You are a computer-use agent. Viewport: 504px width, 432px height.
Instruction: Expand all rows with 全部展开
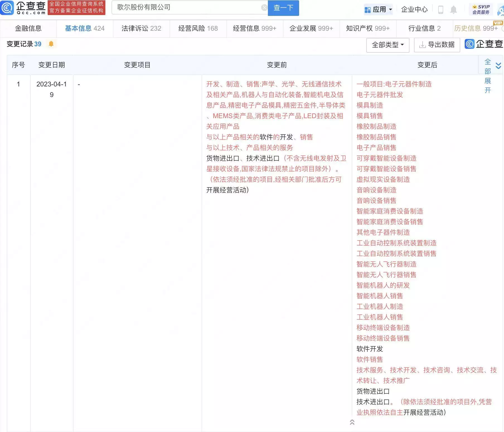coord(488,76)
